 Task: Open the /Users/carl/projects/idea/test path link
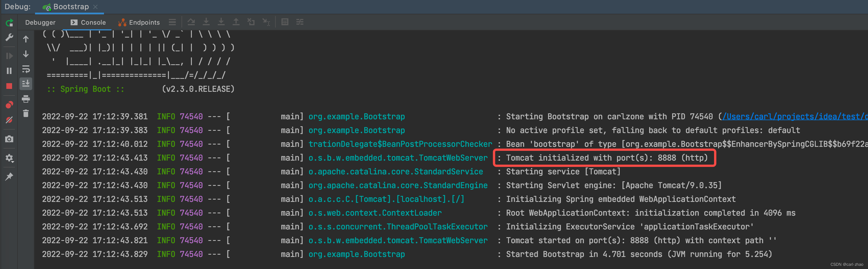pyautogui.click(x=795, y=117)
